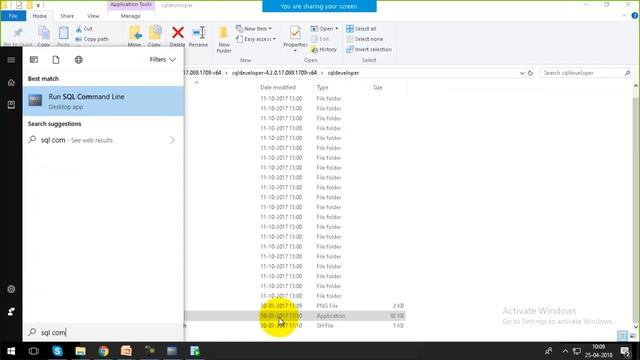Viewport: 640px width, 360px height.
Task: Click Invert selection in ribbon
Action: pyautogui.click(x=369, y=49)
